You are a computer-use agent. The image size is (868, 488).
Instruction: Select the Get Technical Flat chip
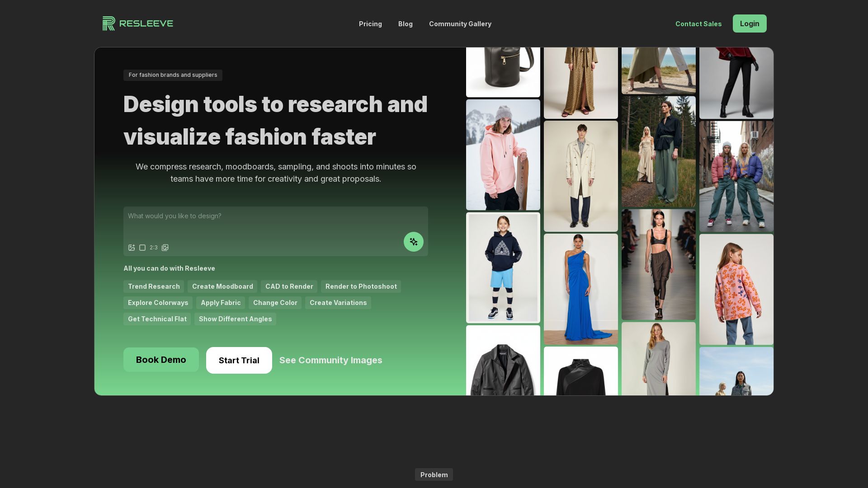click(157, 319)
